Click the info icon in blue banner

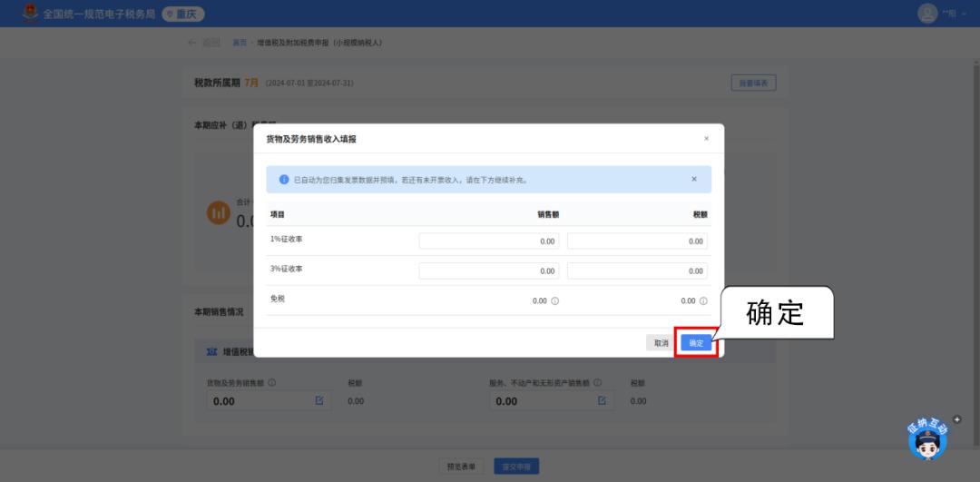tap(284, 180)
